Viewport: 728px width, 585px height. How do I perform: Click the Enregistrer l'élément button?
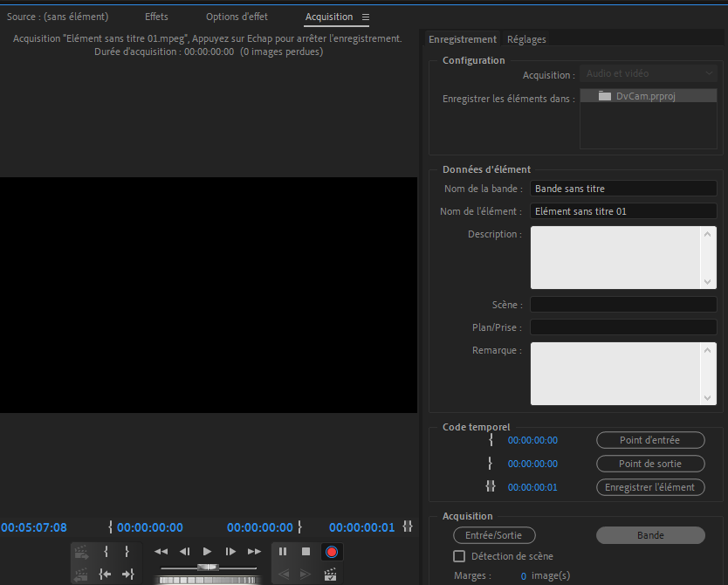[x=649, y=487]
